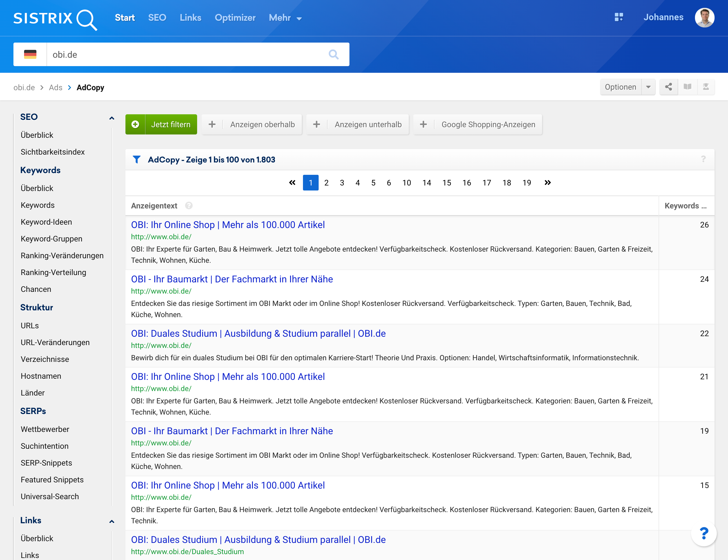Screen dimensions: 728x560
Task: Open the Optionen dropdown arrow
Action: (x=648, y=87)
